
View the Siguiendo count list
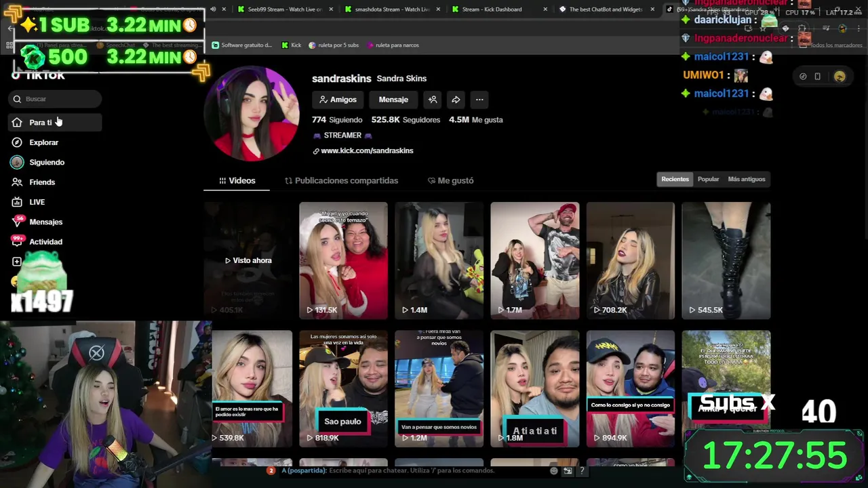337,119
